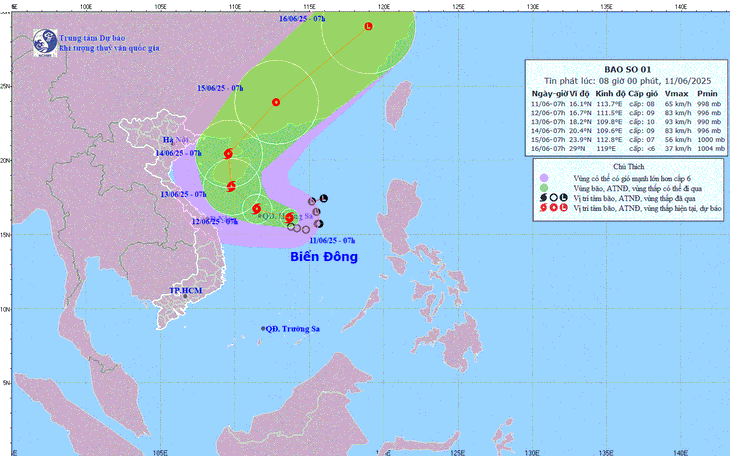This screenshot has width=730, height=456.
Task: Click the 'Hà Nội' city label
Action: [x=176, y=140]
